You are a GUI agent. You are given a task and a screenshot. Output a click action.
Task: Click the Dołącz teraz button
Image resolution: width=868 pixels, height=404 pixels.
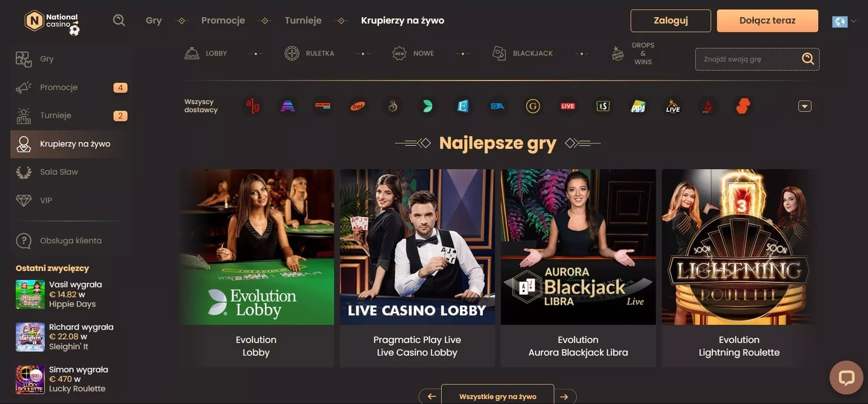[x=767, y=21]
